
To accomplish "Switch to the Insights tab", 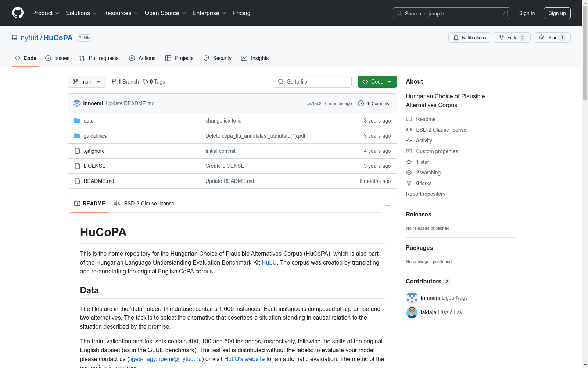I will click(x=255, y=58).
